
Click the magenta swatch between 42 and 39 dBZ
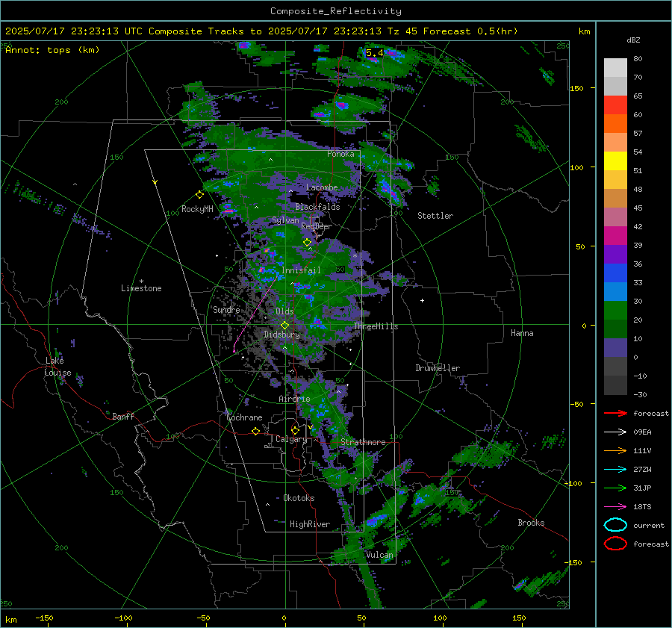[615, 236]
